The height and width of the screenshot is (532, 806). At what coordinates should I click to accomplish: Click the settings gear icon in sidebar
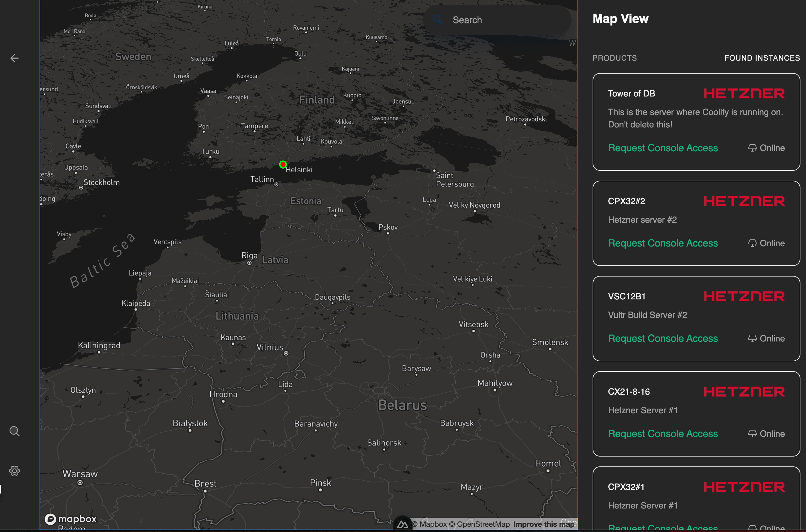click(14, 470)
